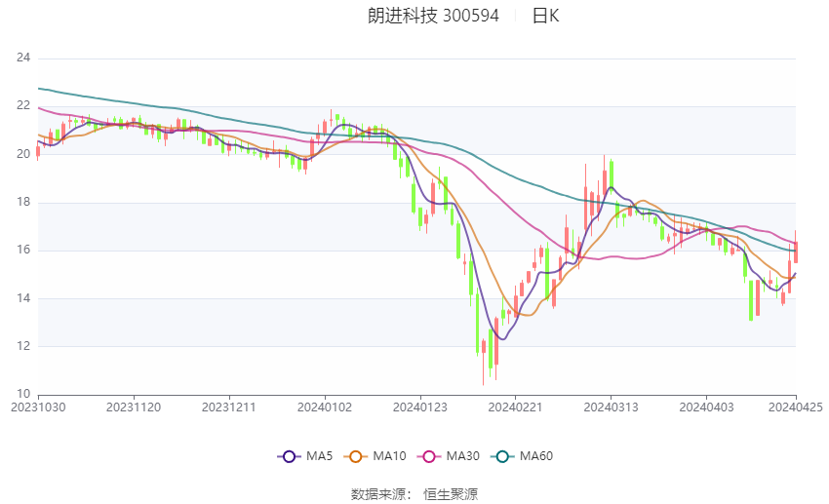Click the 24 y-axis price label
The width and height of the screenshot is (829, 504).
(23, 58)
